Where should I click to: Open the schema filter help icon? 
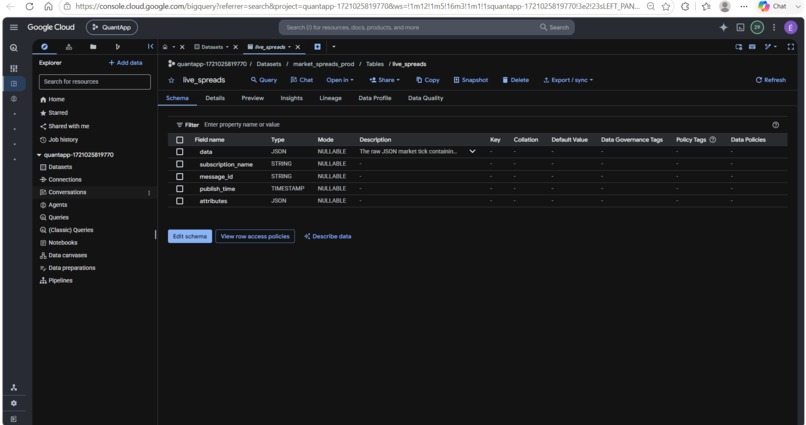point(775,125)
